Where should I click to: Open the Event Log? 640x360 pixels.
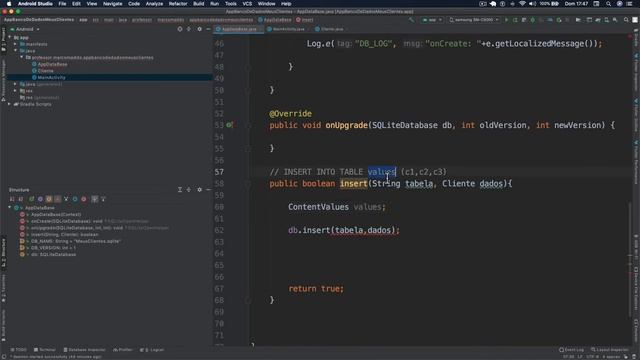[571, 350]
